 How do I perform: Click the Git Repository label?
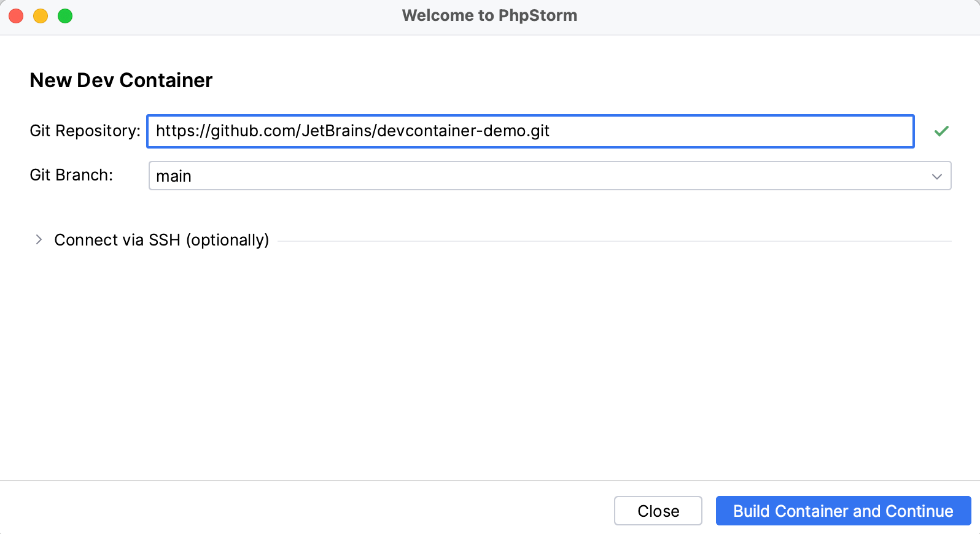85,131
